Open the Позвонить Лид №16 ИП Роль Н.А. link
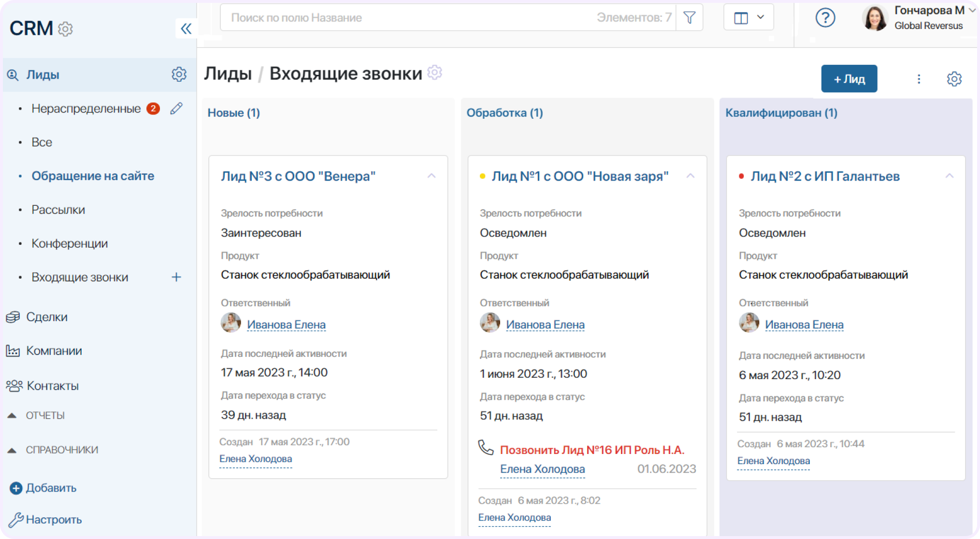The height and width of the screenshot is (539, 980). click(592, 450)
